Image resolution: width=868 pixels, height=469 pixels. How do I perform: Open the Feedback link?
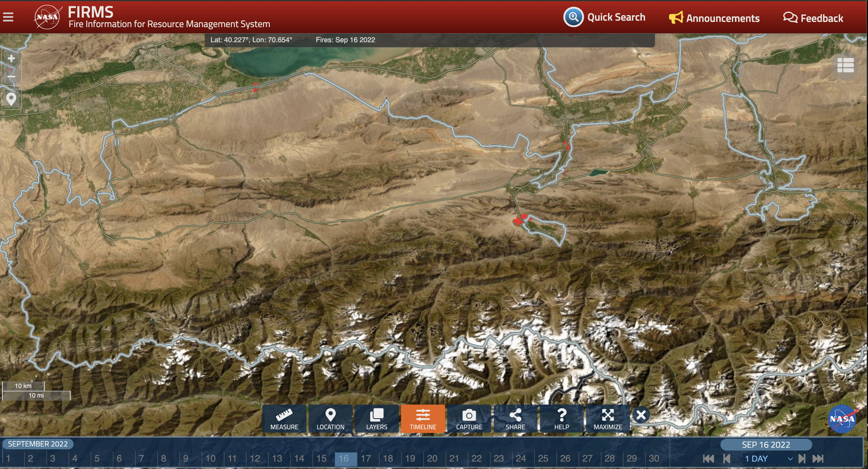[x=813, y=18]
